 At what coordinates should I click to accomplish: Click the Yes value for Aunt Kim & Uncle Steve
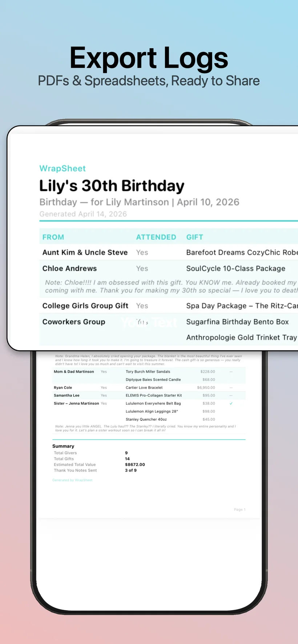(x=142, y=252)
